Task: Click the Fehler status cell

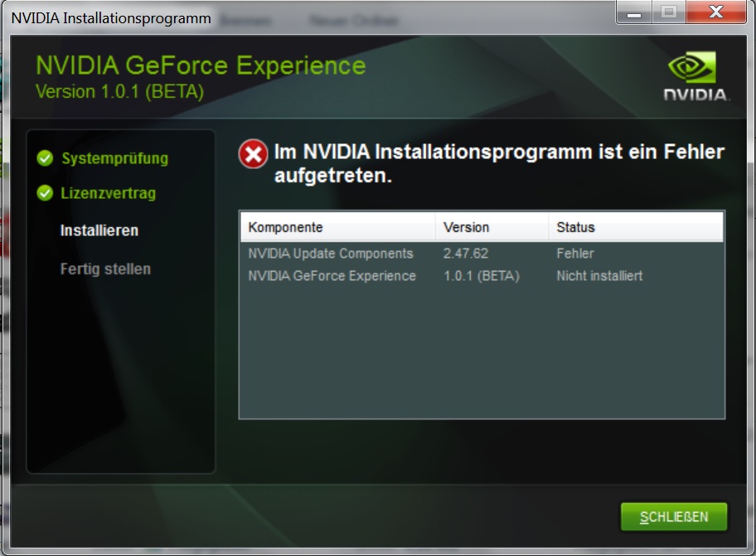Action: click(x=575, y=254)
